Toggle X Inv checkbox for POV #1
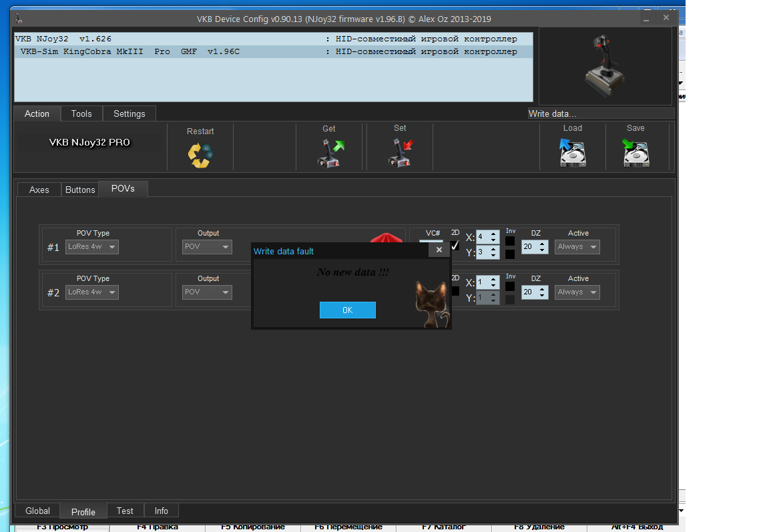This screenshot has width=769, height=532. pos(510,241)
